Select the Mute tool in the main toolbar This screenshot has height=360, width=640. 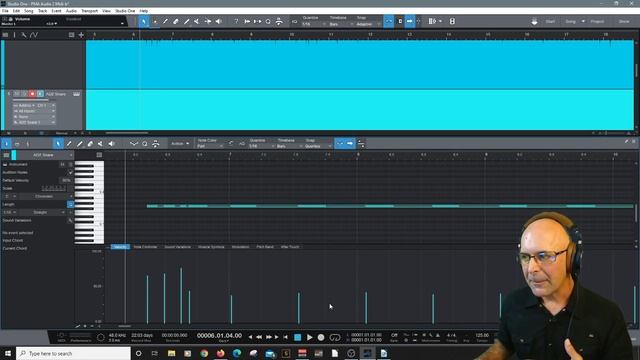[197, 21]
